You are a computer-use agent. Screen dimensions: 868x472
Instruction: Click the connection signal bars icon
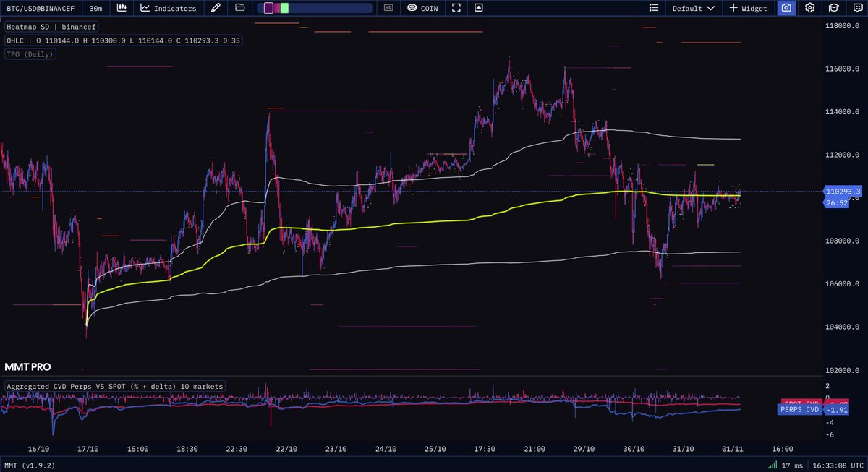pyautogui.click(x=773, y=465)
